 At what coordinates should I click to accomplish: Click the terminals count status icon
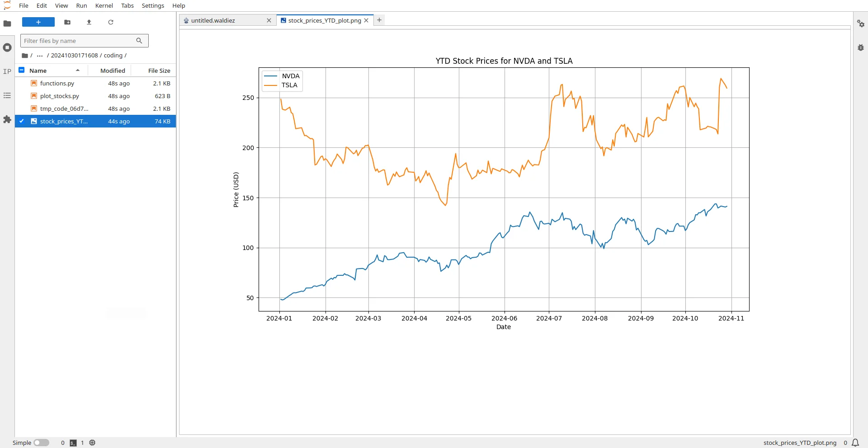pos(73,443)
